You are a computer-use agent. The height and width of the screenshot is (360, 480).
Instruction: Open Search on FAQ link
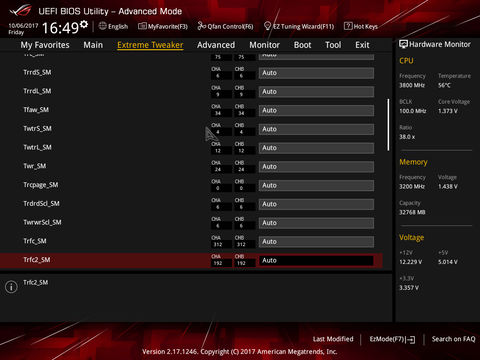pyautogui.click(x=453, y=339)
